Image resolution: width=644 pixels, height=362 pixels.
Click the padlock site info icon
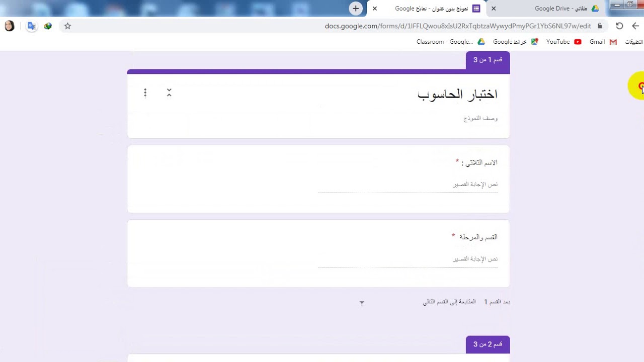(600, 26)
